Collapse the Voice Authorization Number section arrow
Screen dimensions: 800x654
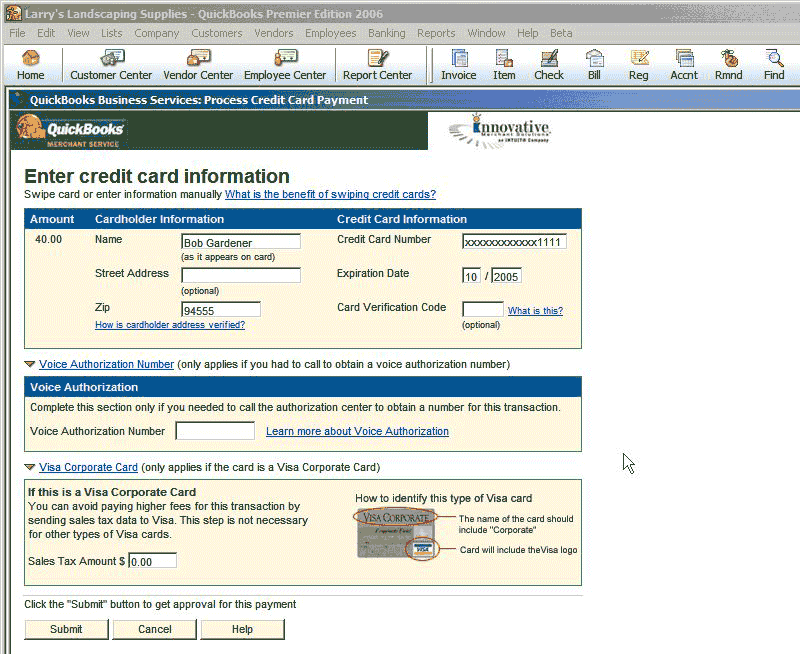[30, 364]
